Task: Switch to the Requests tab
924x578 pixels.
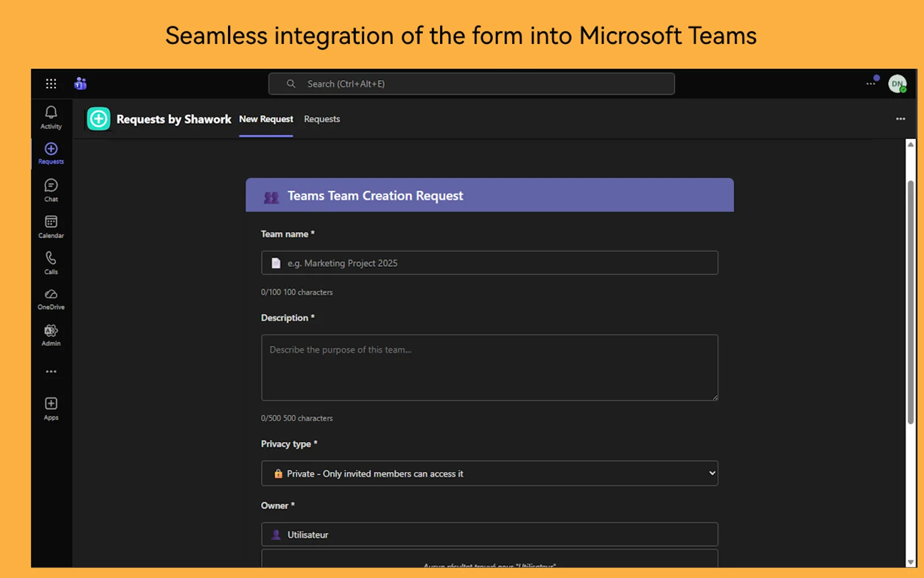Action: click(x=322, y=119)
